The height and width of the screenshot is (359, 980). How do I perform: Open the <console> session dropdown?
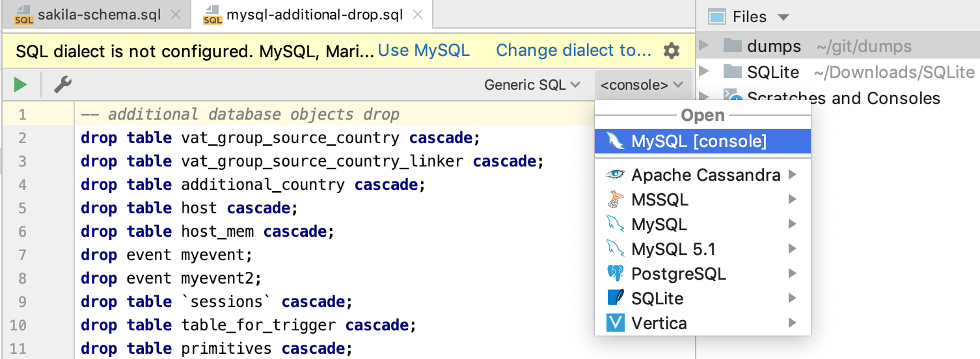[x=642, y=85]
